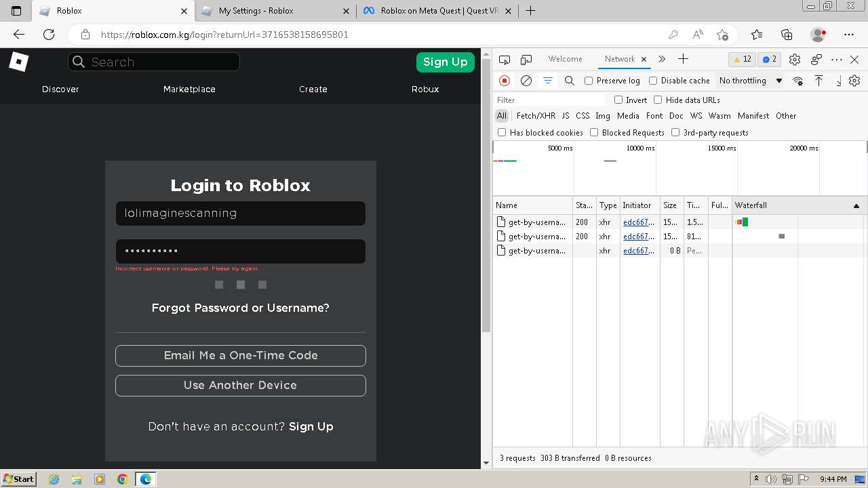Check Blocked Requests
The image size is (868, 488).
(594, 132)
